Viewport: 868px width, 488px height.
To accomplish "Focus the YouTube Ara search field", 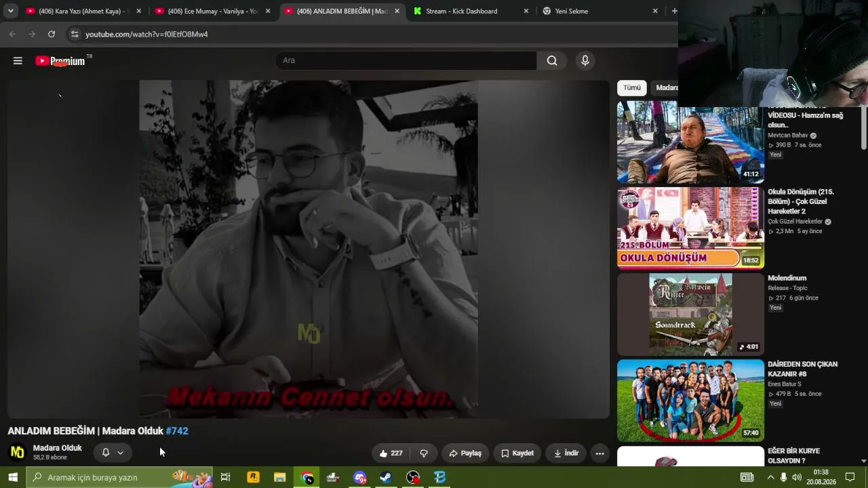I will click(406, 61).
